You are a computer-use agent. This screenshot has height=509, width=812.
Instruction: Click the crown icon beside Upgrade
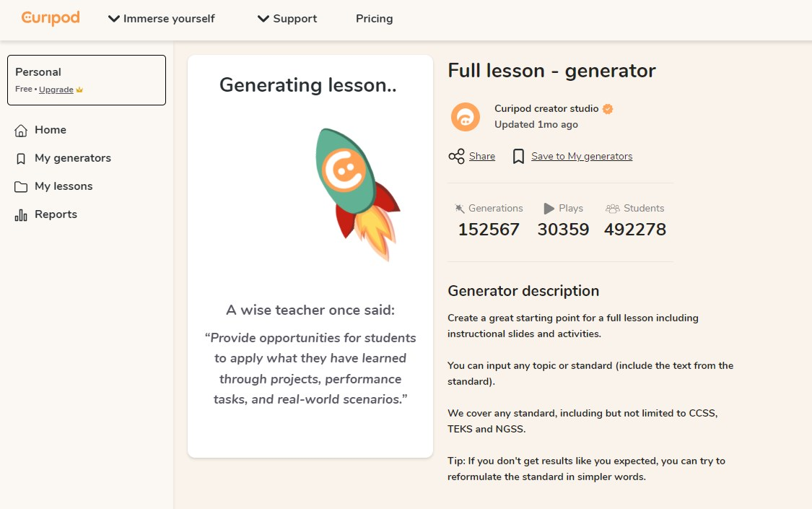(x=79, y=90)
